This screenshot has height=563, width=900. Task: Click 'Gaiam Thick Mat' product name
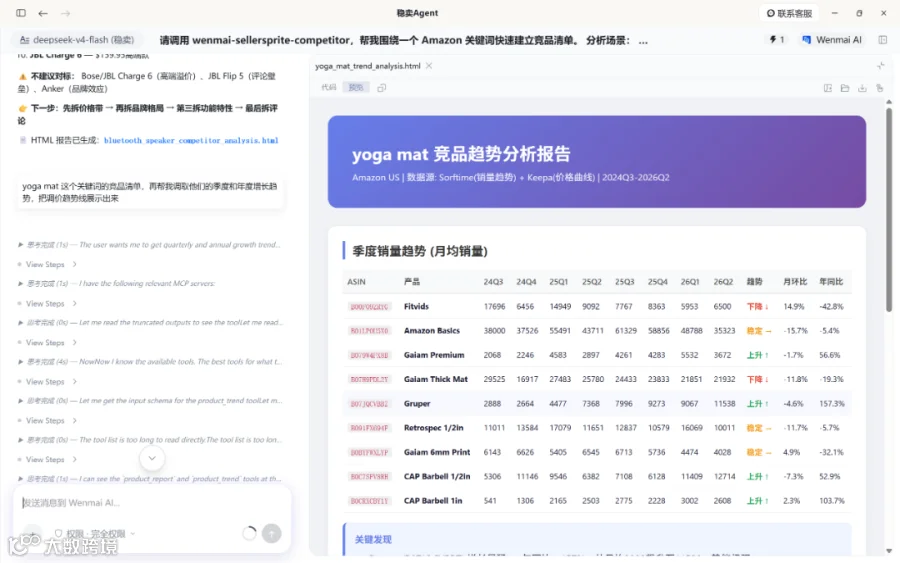[x=436, y=379]
